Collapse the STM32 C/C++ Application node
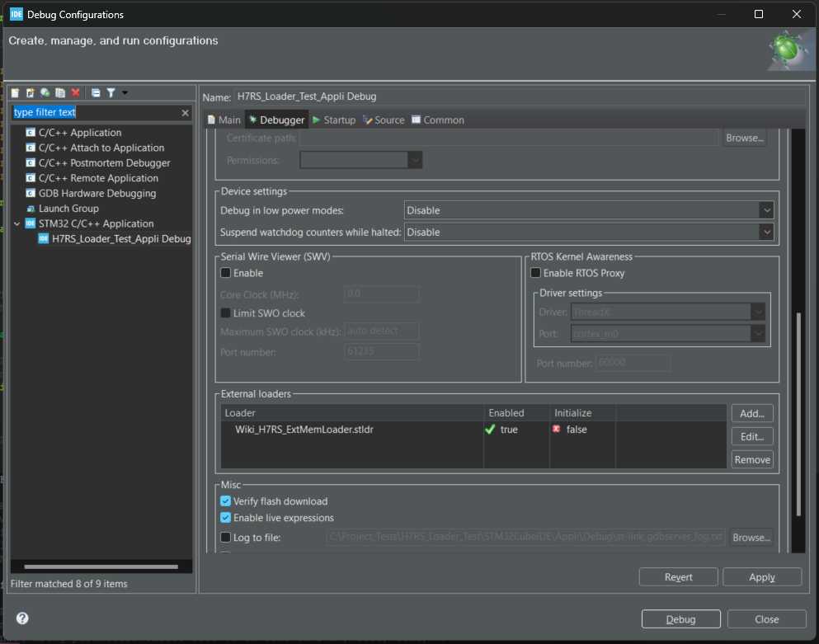819x644 pixels. pyautogui.click(x=16, y=223)
